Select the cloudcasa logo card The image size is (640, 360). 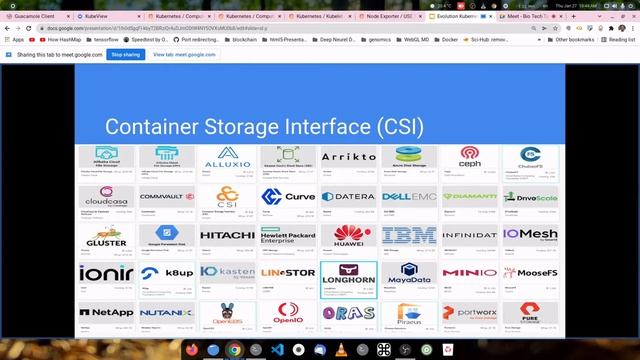coord(106,202)
